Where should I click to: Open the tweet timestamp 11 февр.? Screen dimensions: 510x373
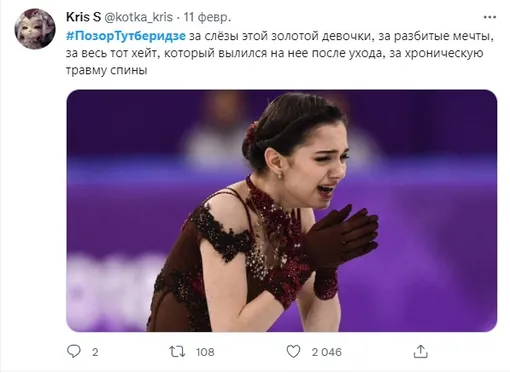207,17
